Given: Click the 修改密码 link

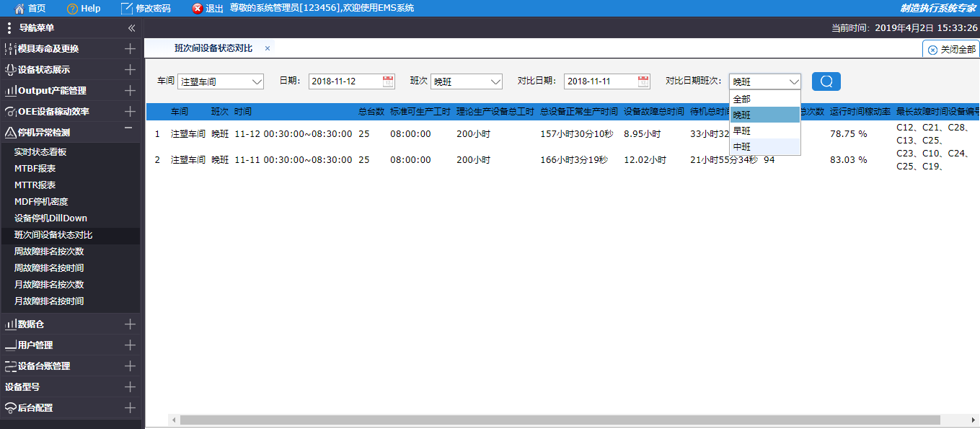Looking at the screenshot, I should [x=153, y=9].
